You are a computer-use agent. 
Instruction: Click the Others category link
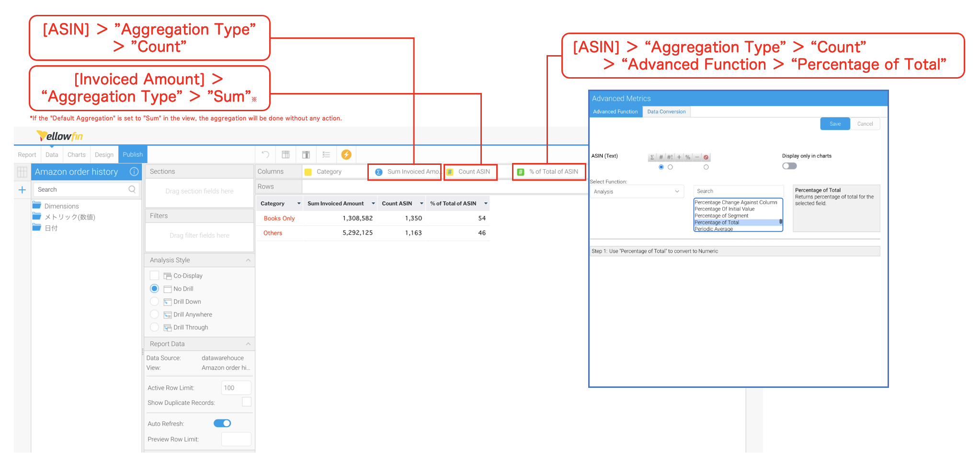(x=273, y=233)
